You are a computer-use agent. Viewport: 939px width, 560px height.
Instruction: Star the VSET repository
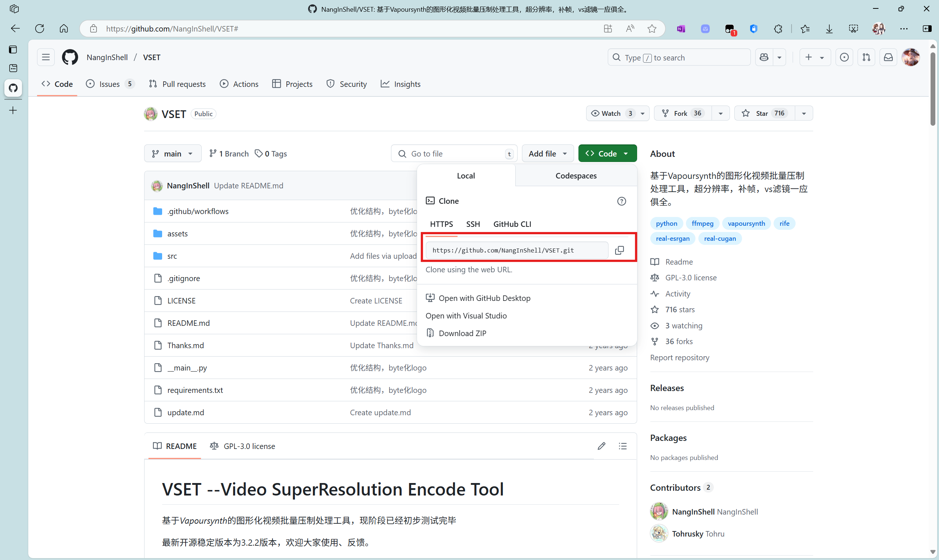pyautogui.click(x=764, y=113)
